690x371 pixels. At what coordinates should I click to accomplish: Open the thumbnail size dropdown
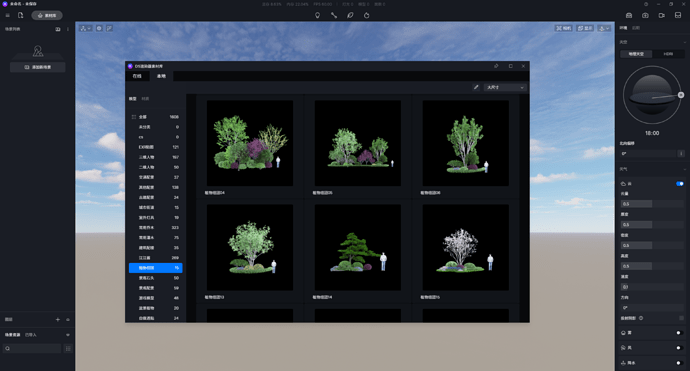point(505,87)
